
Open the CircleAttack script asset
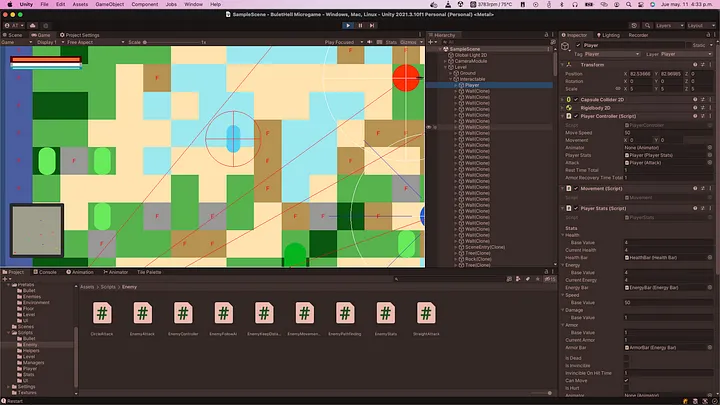coord(102,319)
